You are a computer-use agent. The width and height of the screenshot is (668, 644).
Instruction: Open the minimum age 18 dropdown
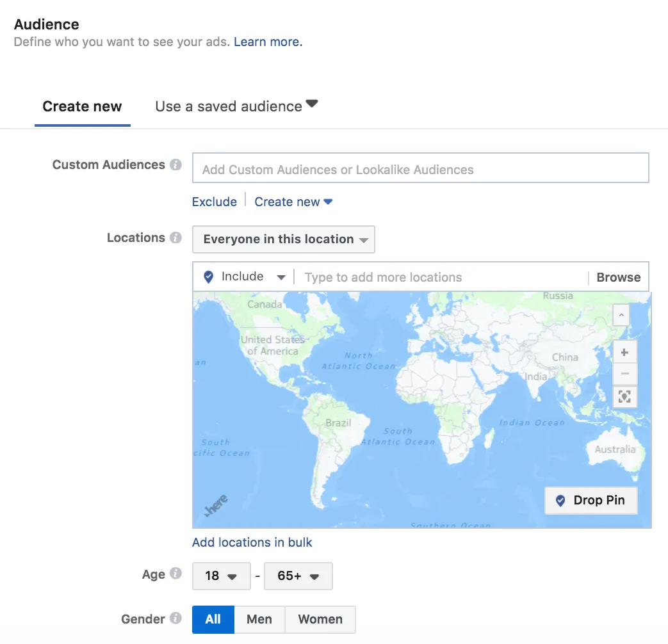221,576
